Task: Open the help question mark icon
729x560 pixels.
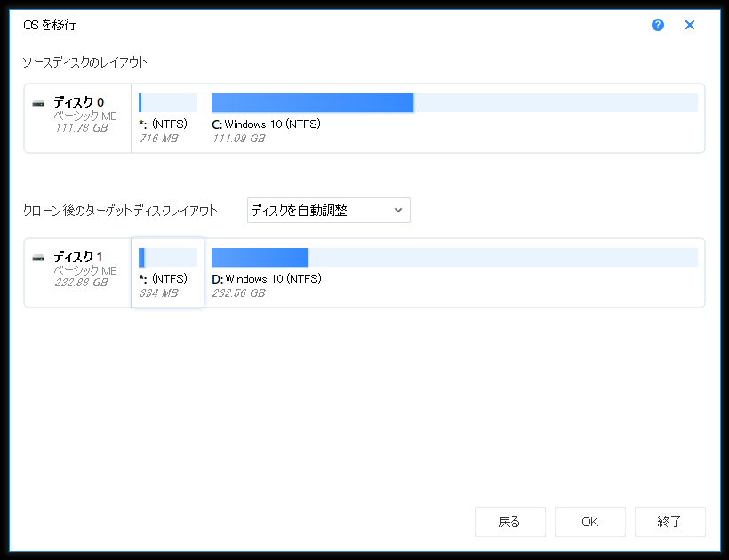Action: 658,25
